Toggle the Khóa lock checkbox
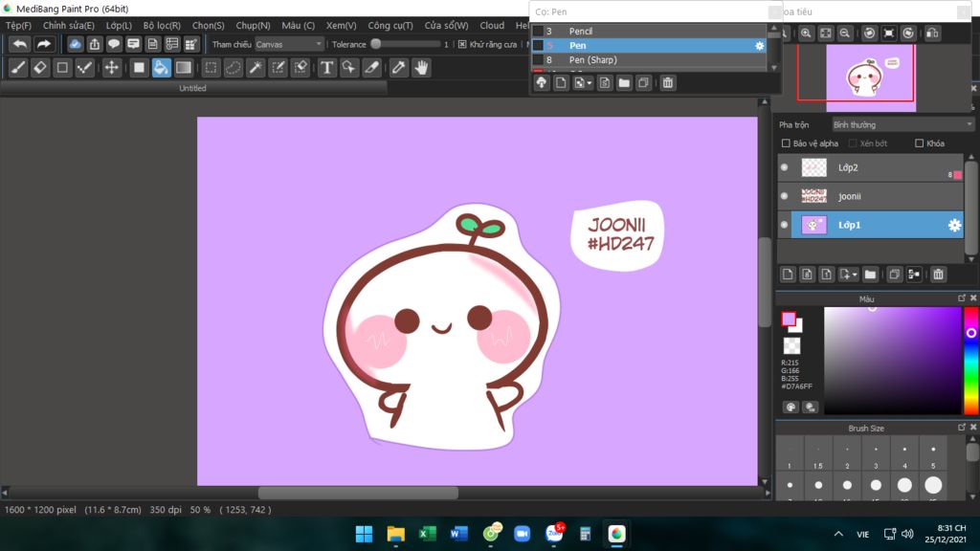The image size is (980, 551). (919, 143)
